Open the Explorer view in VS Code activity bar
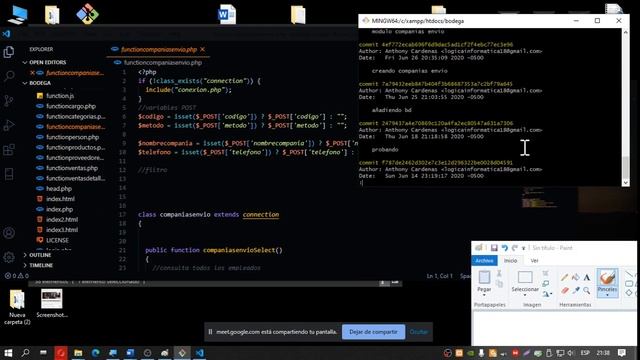This screenshot has height=360, width=640. (x=9, y=52)
